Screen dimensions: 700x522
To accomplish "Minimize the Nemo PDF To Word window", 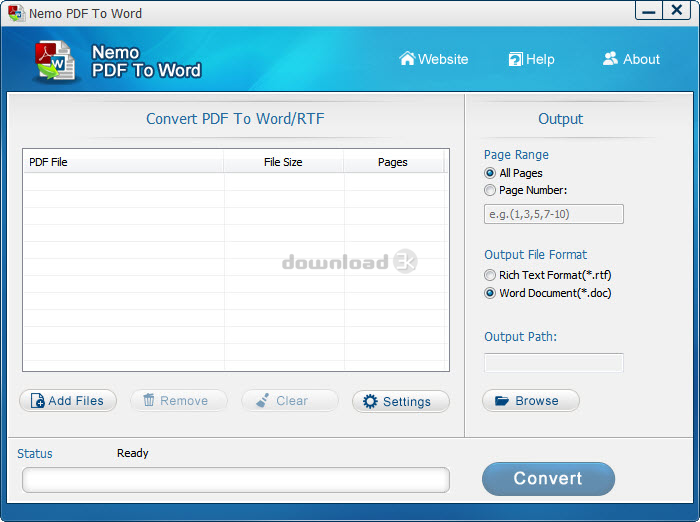I will [649, 11].
